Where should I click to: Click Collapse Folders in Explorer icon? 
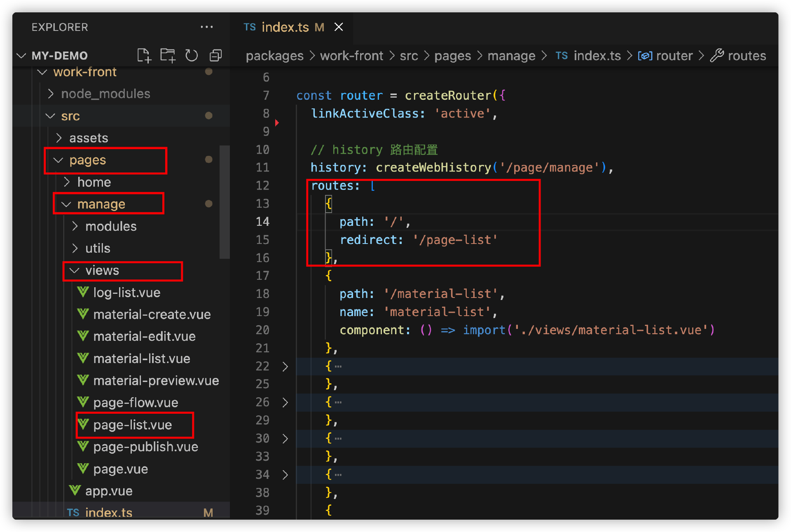coord(215,55)
